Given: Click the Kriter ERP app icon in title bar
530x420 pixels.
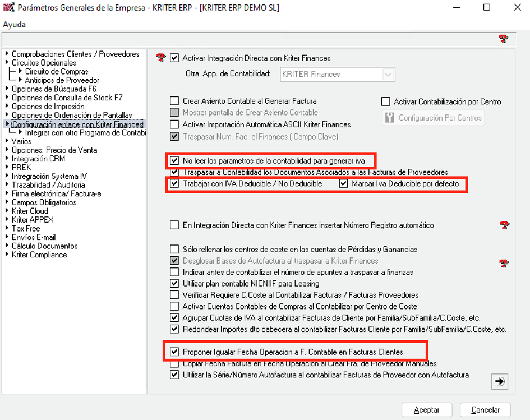Looking at the screenshot, I should [9, 7].
